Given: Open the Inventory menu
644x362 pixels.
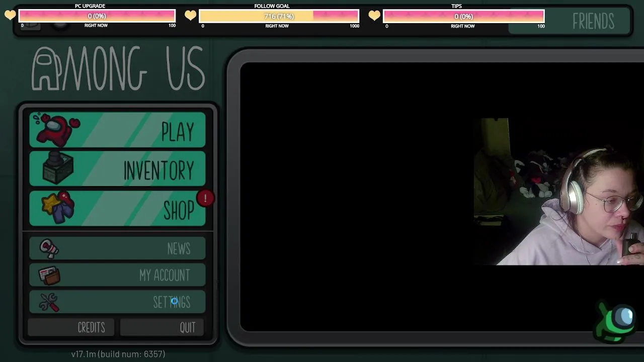Looking at the screenshot, I should point(117,169).
